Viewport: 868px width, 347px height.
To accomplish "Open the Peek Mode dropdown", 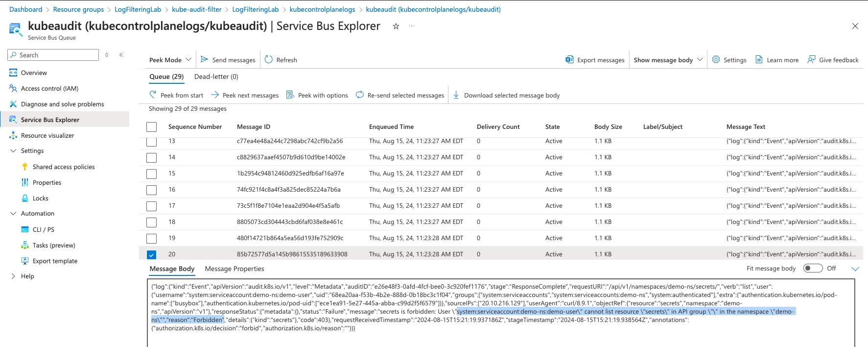I will (x=170, y=60).
